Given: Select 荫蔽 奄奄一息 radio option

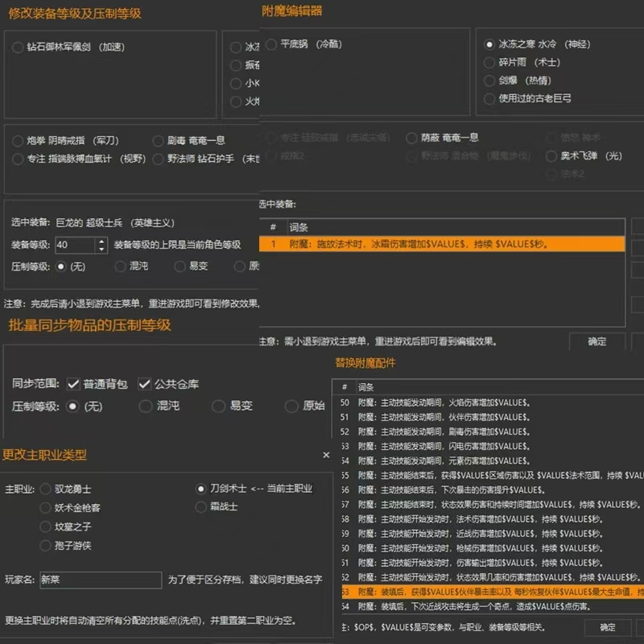Looking at the screenshot, I should pos(411,138).
